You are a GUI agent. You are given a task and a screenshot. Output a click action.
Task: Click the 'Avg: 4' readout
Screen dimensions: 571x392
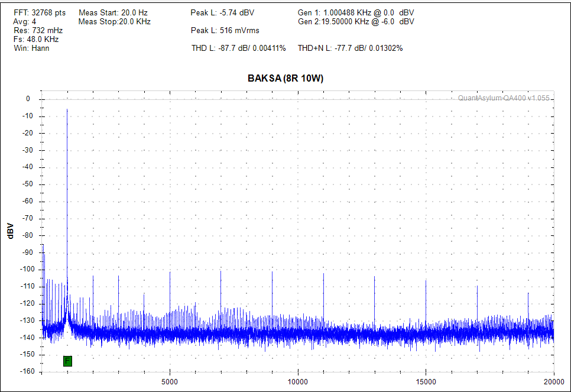24,21
